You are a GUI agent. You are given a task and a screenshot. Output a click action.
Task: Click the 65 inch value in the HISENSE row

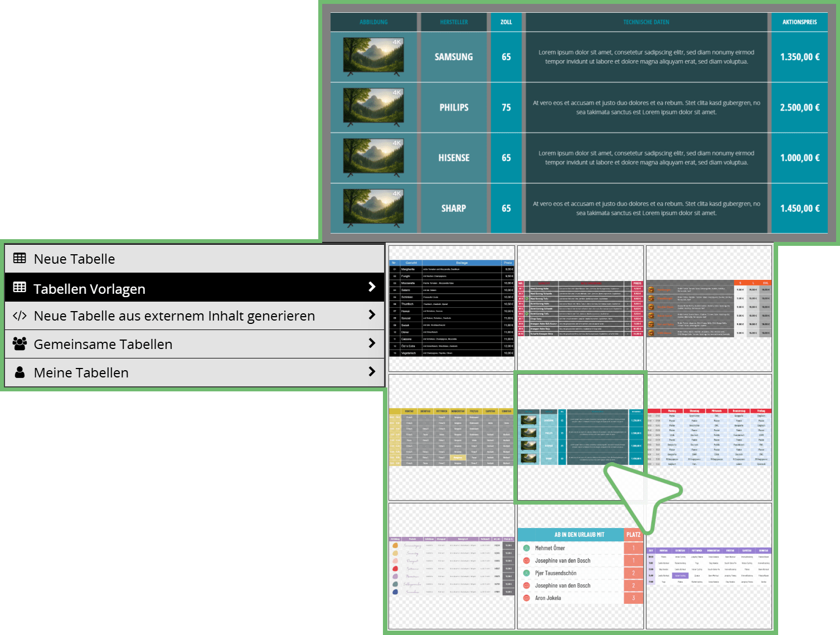click(506, 158)
